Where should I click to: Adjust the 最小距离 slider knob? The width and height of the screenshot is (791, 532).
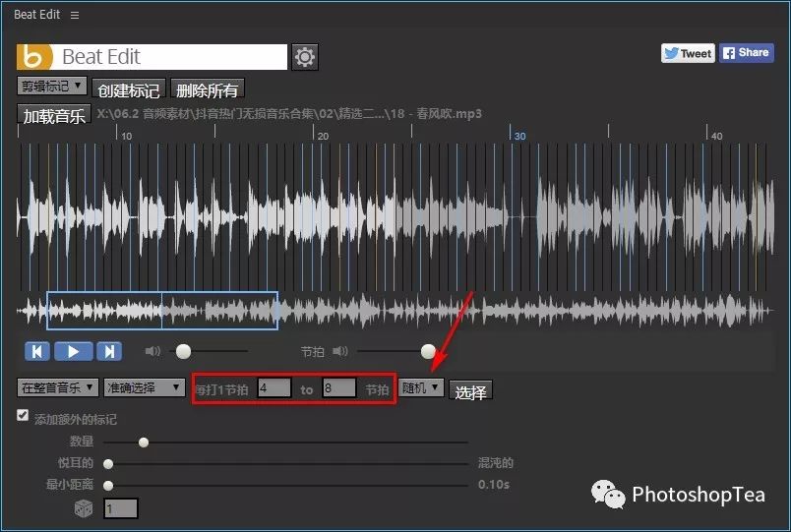[108, 486]
